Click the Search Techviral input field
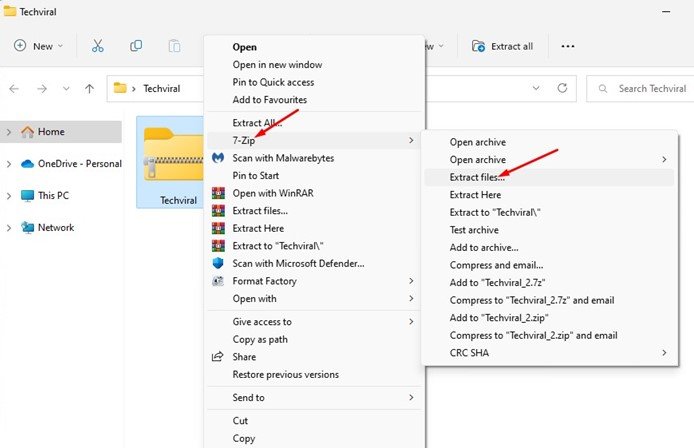The width and height of the screenshot is (694, 448). 642,89
